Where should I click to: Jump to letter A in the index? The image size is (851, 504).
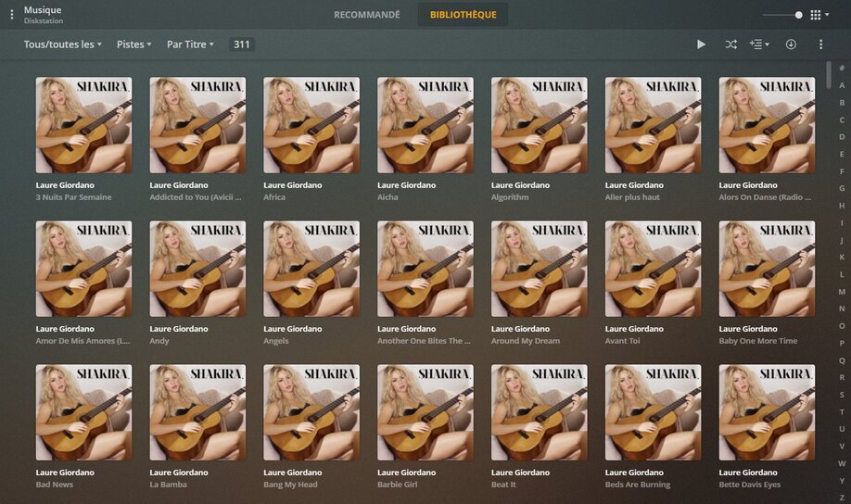[x=842, y=85]
